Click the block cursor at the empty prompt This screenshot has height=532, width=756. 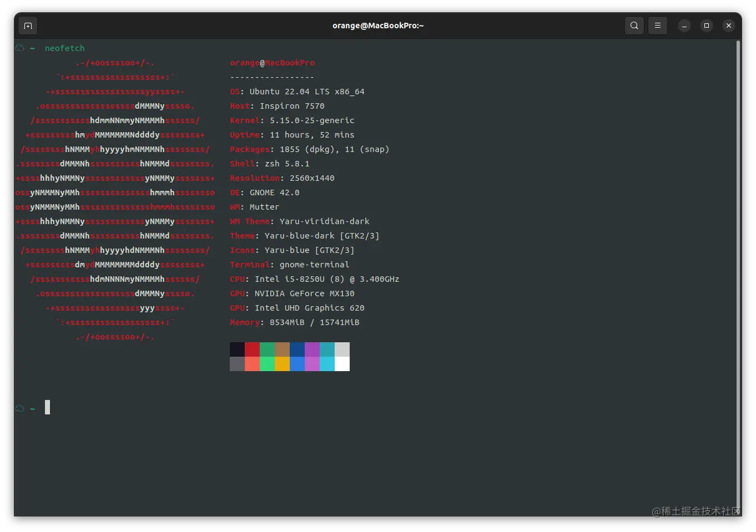tap(47, 407)
